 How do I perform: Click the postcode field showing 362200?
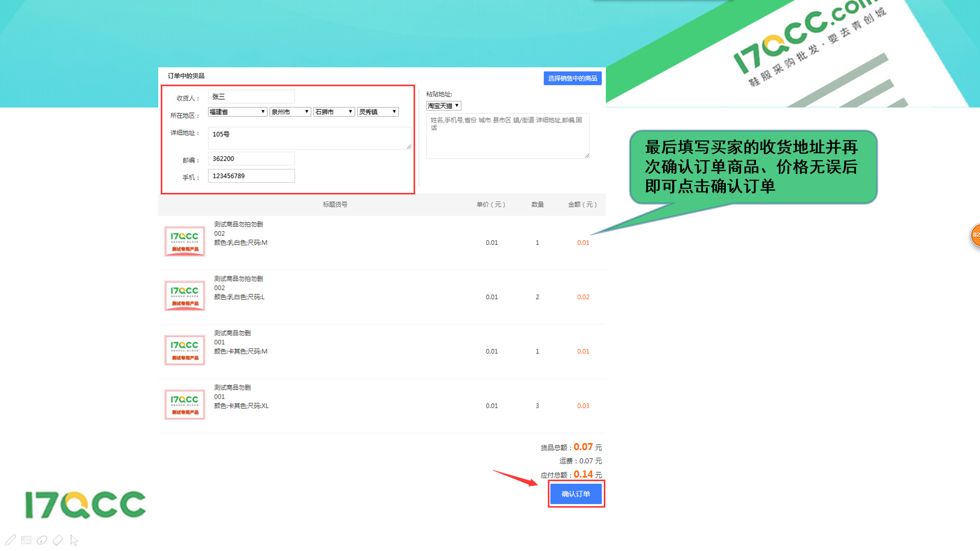251,159
